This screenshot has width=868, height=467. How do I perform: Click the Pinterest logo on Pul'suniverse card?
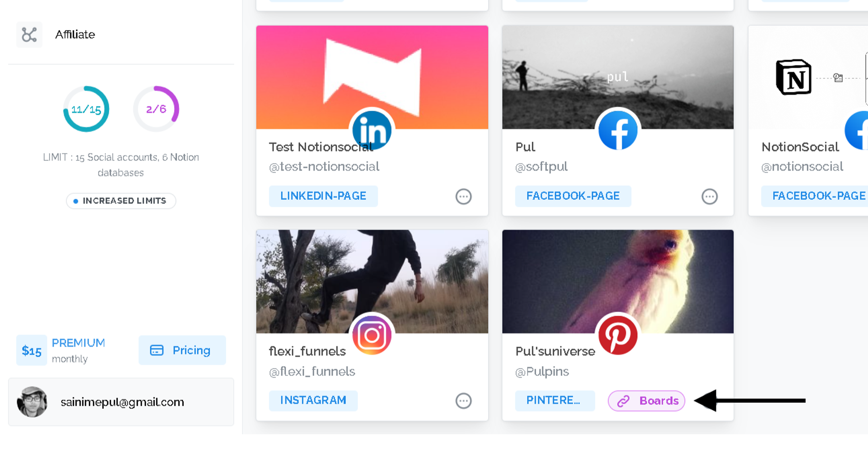point(618,335)
